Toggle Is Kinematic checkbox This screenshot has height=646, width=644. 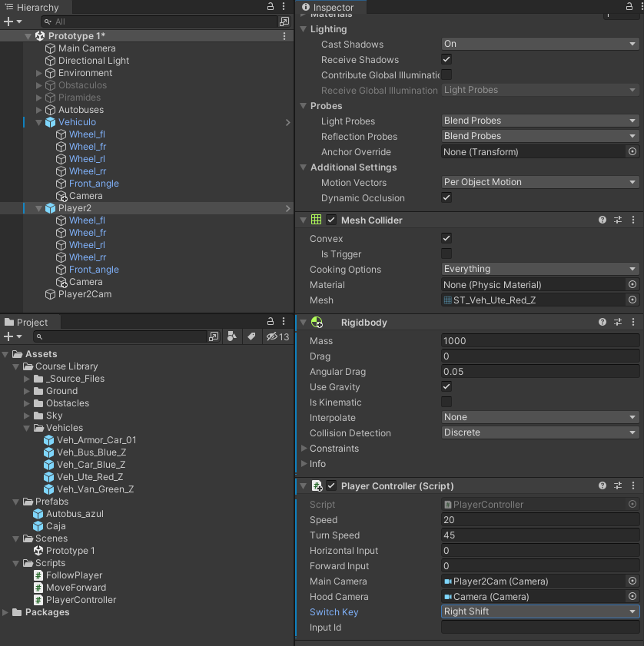446,402
